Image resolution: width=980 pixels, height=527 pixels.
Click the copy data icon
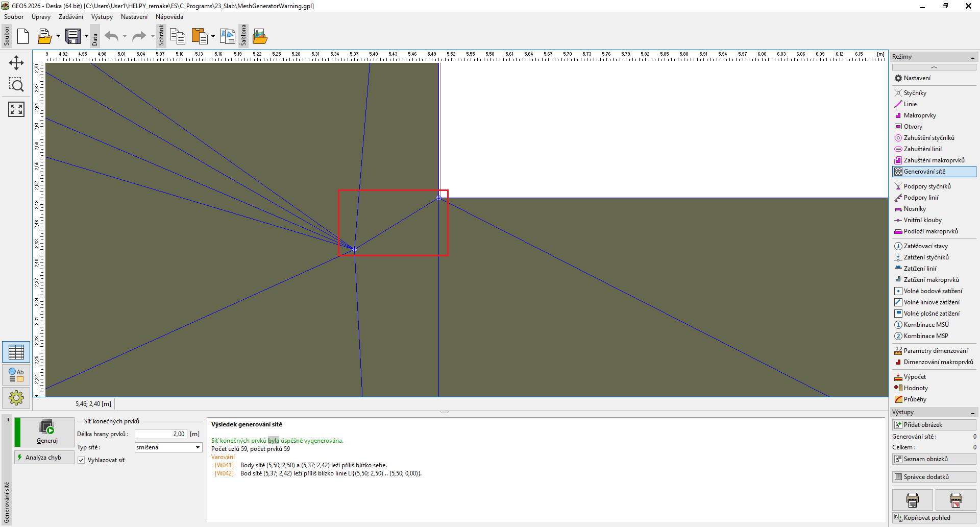click(177, 36)
